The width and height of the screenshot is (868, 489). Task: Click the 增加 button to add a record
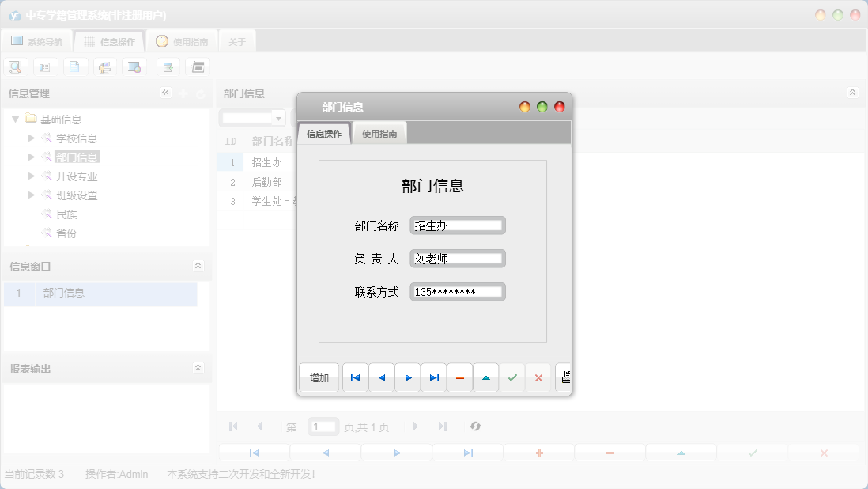click(x=319, y=377)
